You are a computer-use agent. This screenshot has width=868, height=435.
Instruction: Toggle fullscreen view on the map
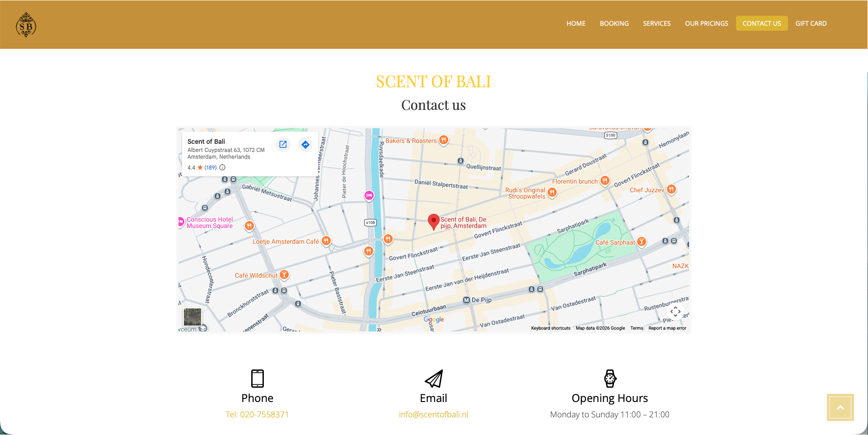point(675,312)
